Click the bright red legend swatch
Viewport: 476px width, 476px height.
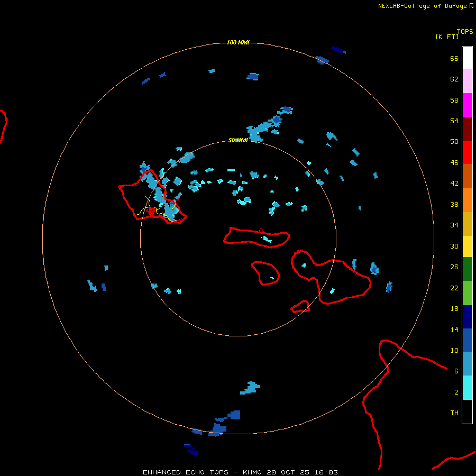tap(467, 152)
